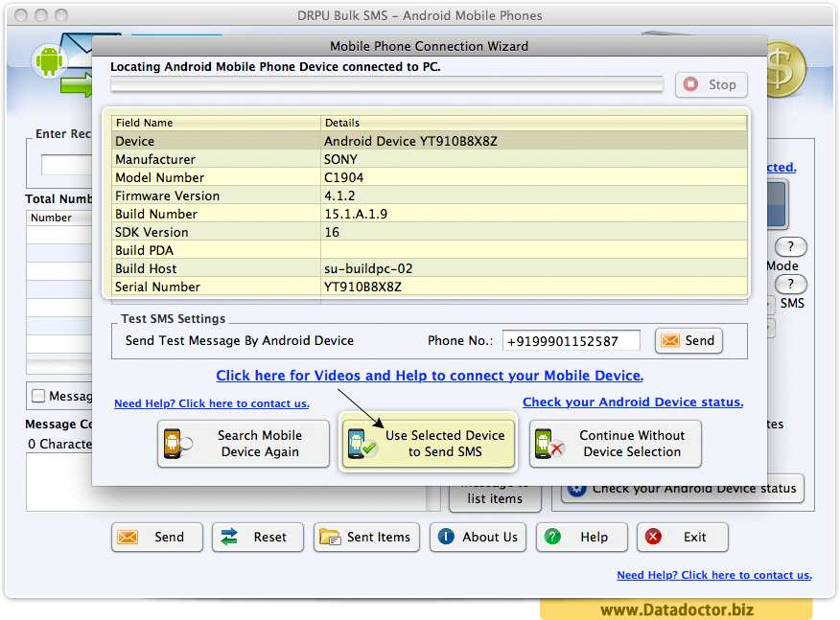Open Need Help link inside wizard

(x=212, y=403)
